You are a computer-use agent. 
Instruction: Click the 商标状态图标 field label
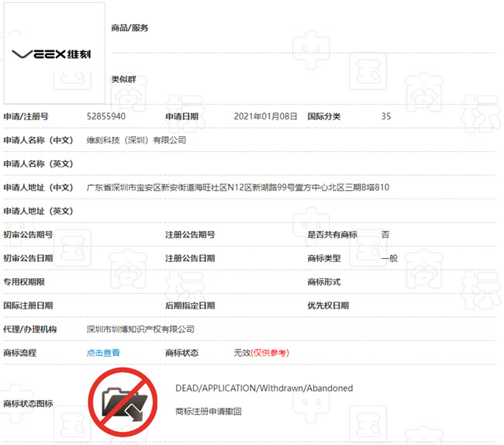[28, 403]
